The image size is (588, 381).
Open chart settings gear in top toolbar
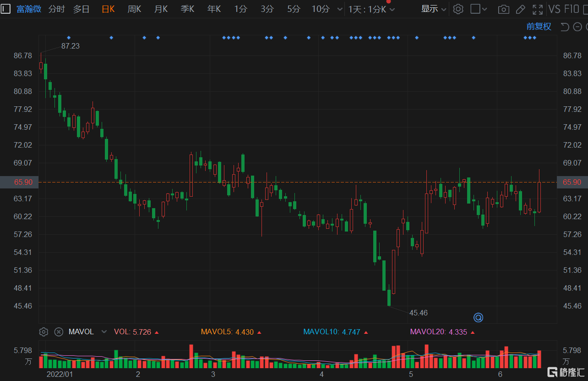(458, 9)
